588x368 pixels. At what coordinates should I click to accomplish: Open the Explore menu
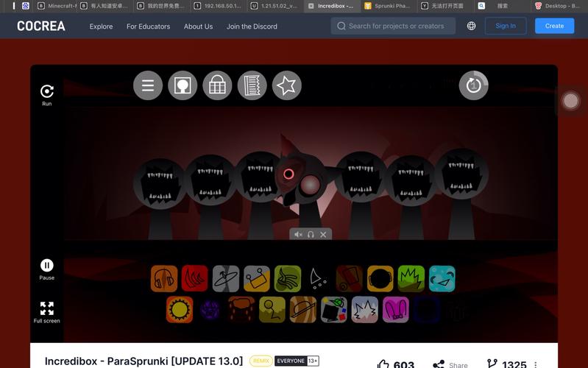pos(101,26)
